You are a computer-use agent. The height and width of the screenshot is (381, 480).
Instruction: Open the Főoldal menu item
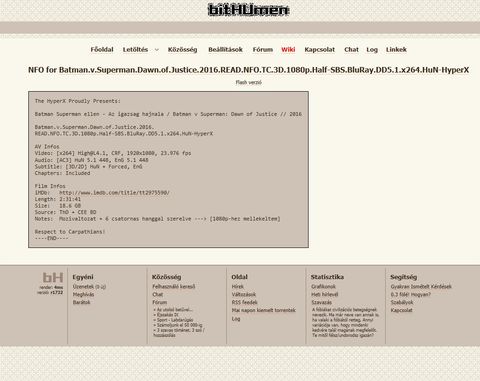pyautogui.click(x=102, y=49)
